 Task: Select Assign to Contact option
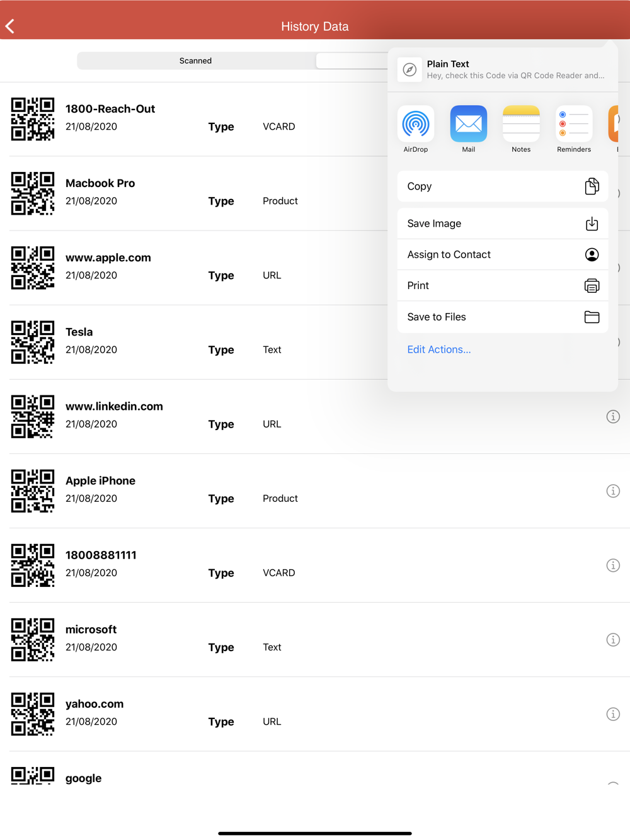(x=503, y=254)
